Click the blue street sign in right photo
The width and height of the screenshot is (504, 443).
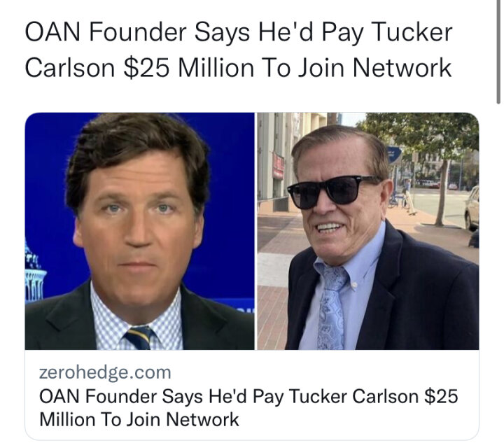pyautogui.click(x=394, y=155)
